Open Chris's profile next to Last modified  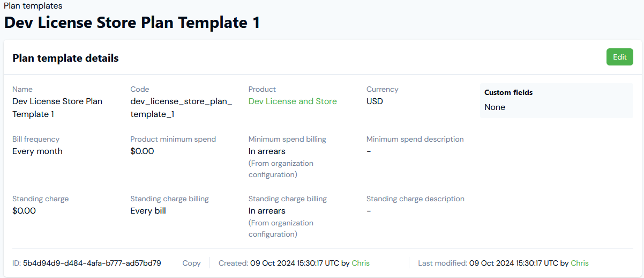(580, 263)
